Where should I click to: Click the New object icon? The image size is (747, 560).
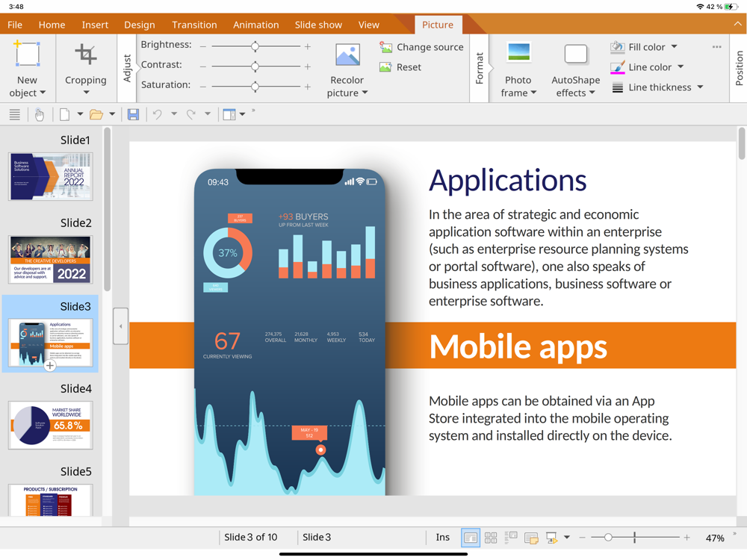pyautogui.click(x=27, y=55)
